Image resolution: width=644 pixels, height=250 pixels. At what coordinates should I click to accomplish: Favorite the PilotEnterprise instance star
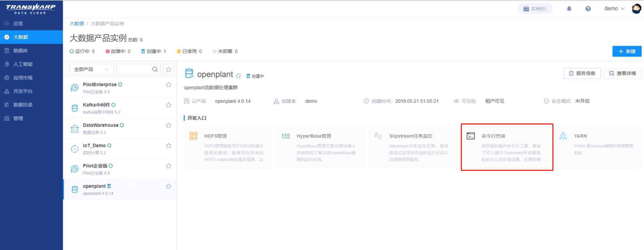coord(169,85)
